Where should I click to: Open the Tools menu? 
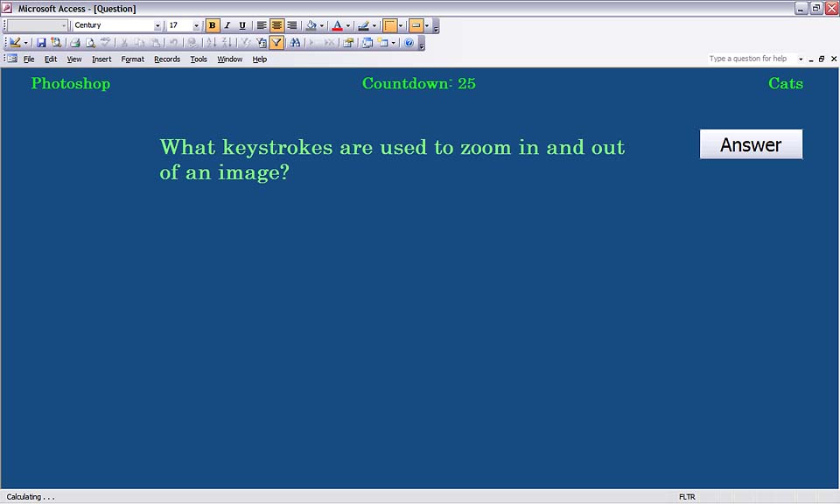click(199, 59)
